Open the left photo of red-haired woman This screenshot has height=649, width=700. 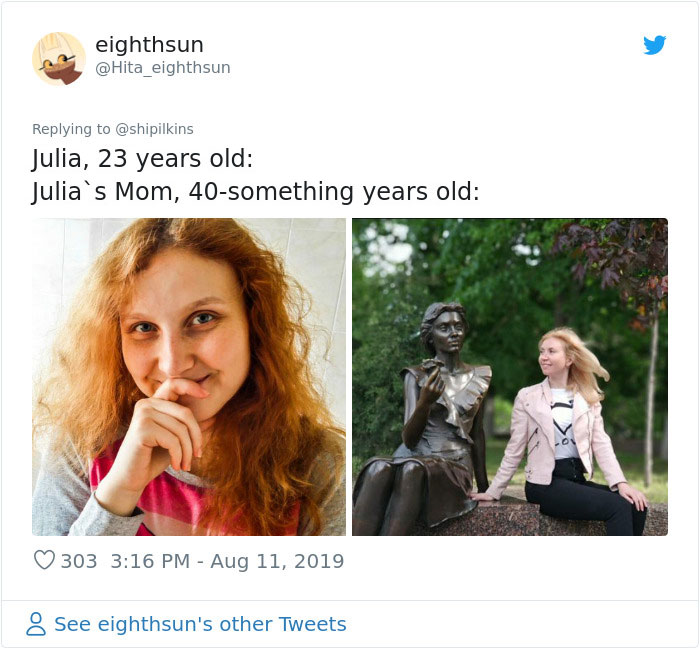(189, 377)
